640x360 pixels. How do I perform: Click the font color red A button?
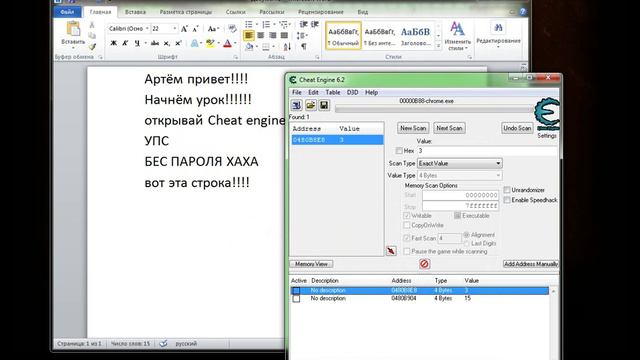[x=228, y=43]
